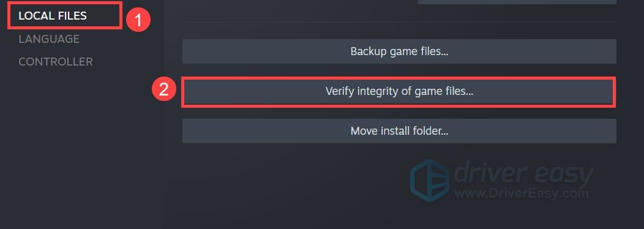
Task: Click the partially visible button at top
Action: (517, 2)
